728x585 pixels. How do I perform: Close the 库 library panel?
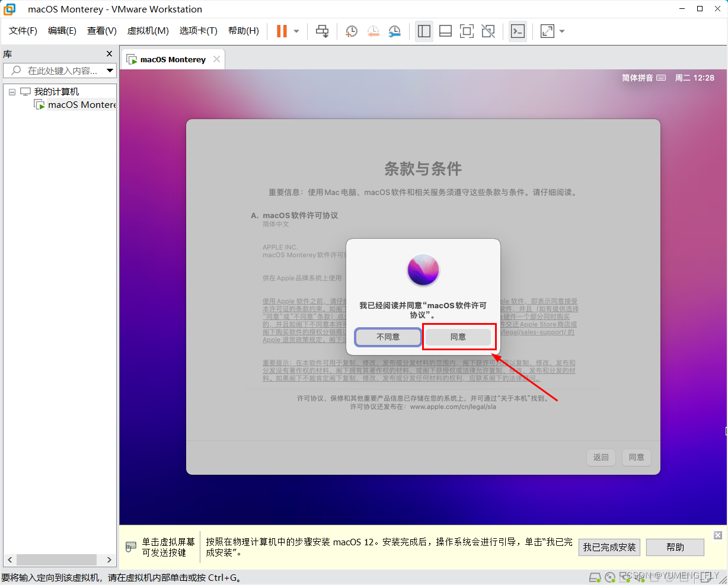[x=109, y=54]
